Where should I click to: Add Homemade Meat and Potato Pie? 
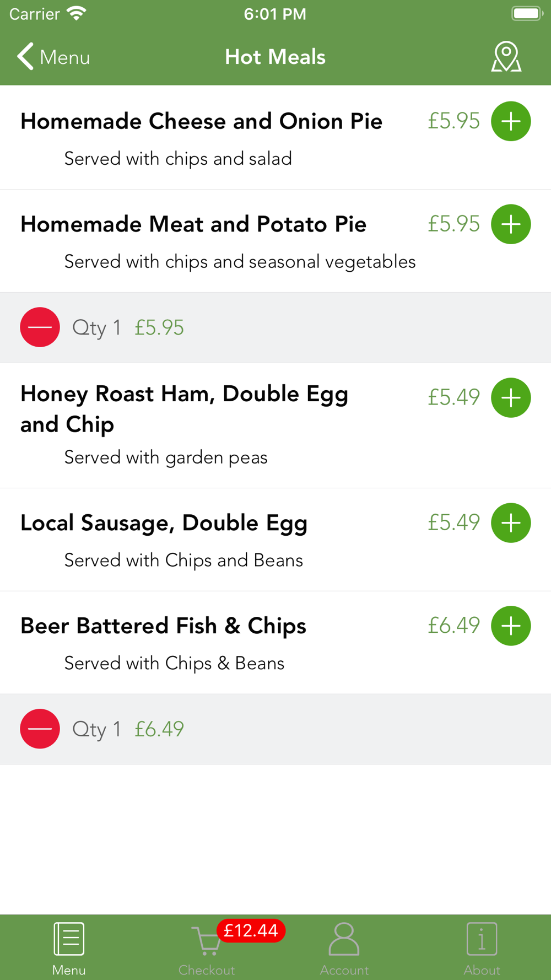[x=511, y=224]
